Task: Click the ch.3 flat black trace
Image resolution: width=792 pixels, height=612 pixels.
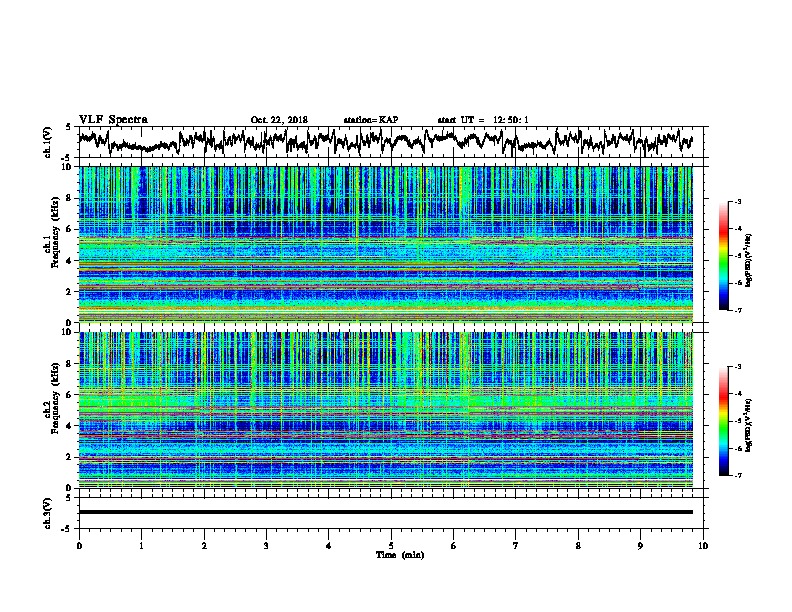Action: tap(385, 512)
